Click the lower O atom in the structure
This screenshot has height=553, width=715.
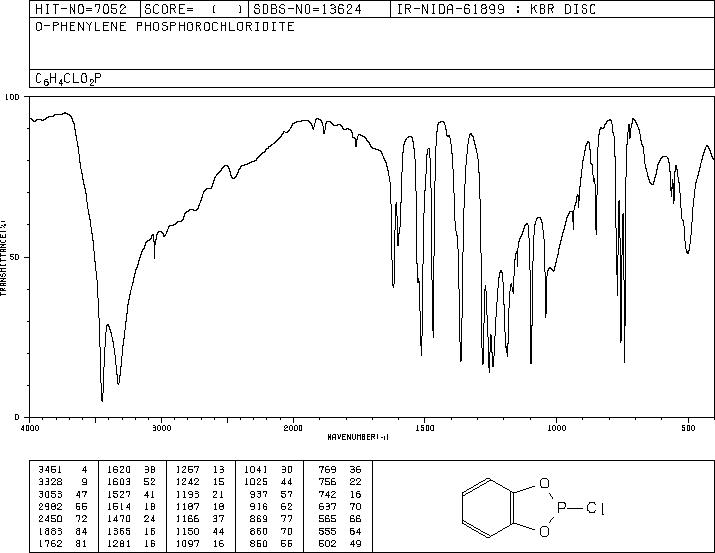[544, 532]
